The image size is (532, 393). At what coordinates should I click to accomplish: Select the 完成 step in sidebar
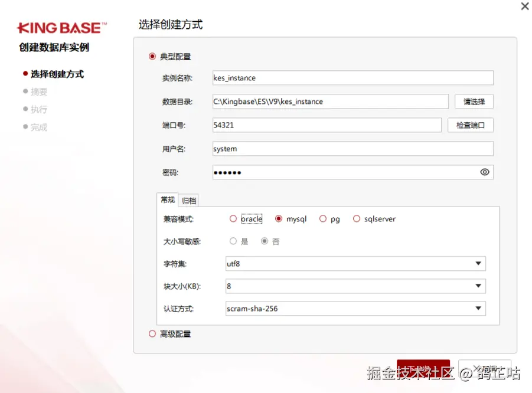click(x=39, y=127)
